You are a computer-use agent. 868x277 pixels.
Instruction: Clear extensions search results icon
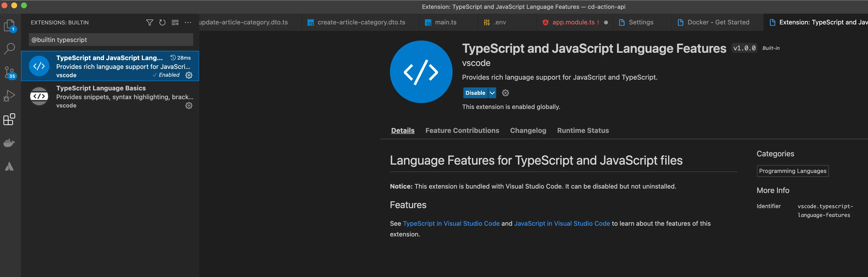pyautogui.click(x=175, y=22)
